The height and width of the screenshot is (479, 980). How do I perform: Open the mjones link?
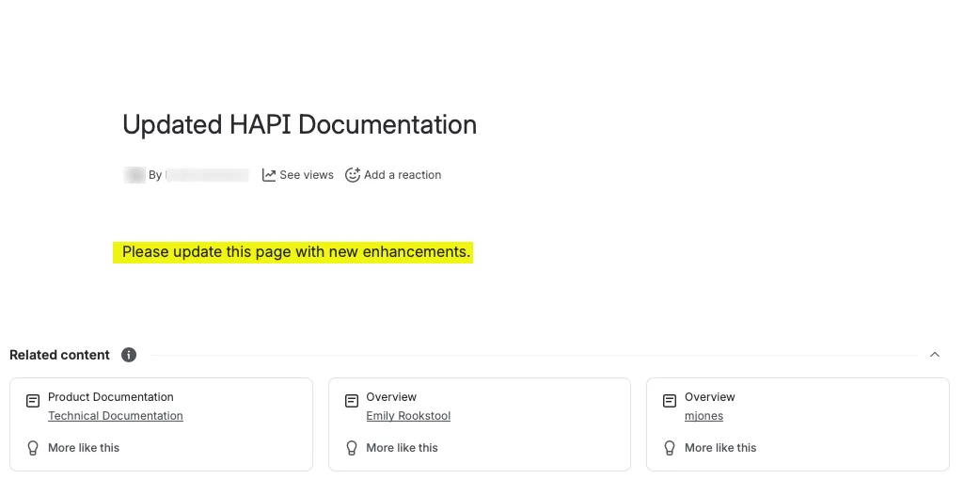[703, 416]
